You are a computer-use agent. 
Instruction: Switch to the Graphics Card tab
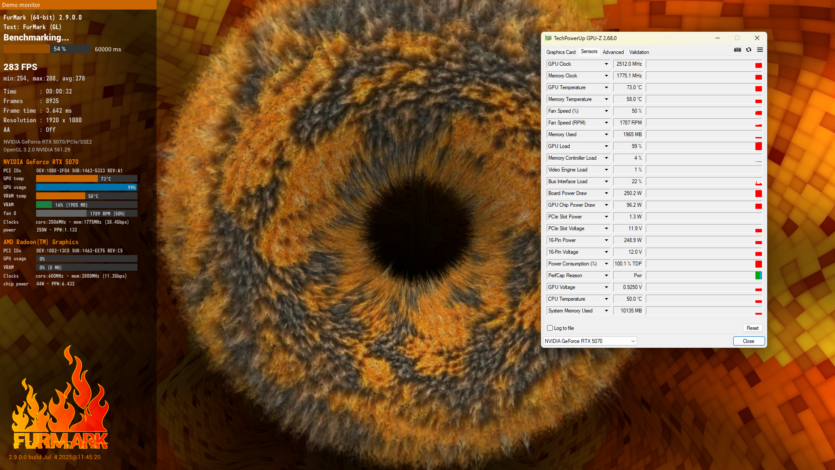point(560,52)
